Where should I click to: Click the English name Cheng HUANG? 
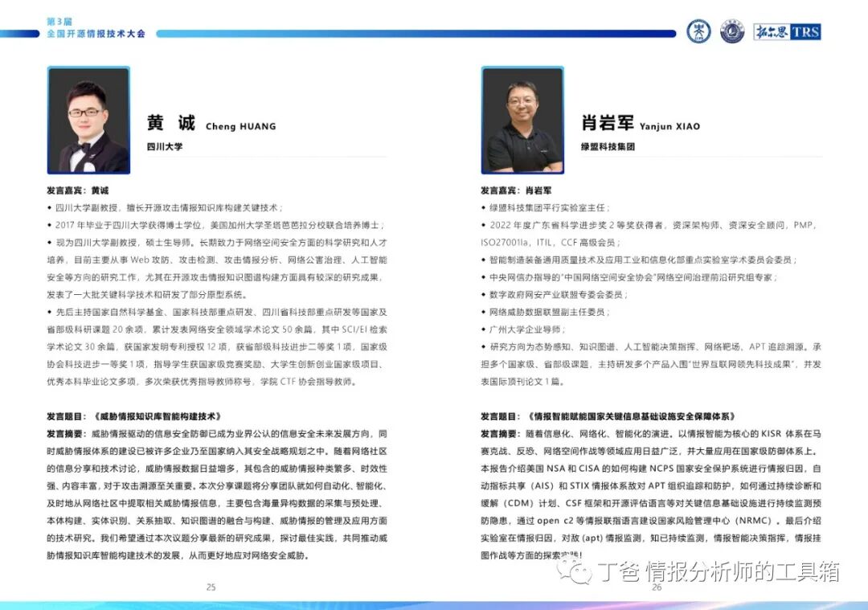(241, 126)
